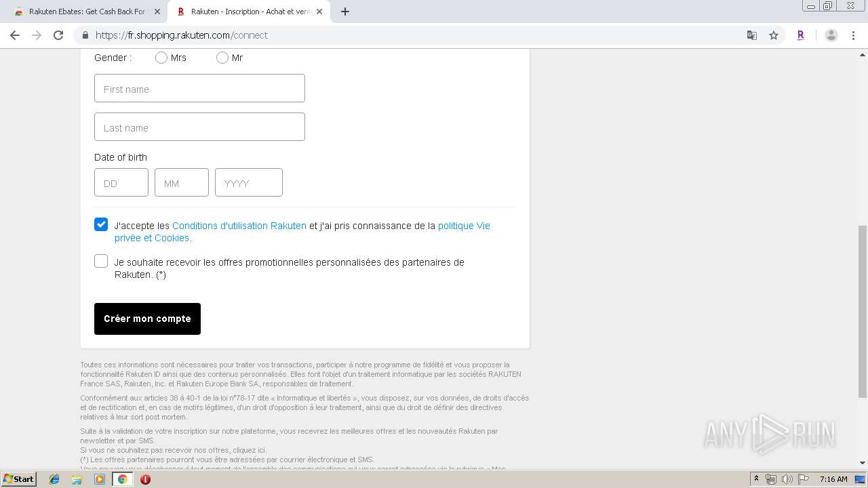Image resolution: width=868 pixels, height=488 pixels.
Task: Click the Date of birth label
Action: 121,157
